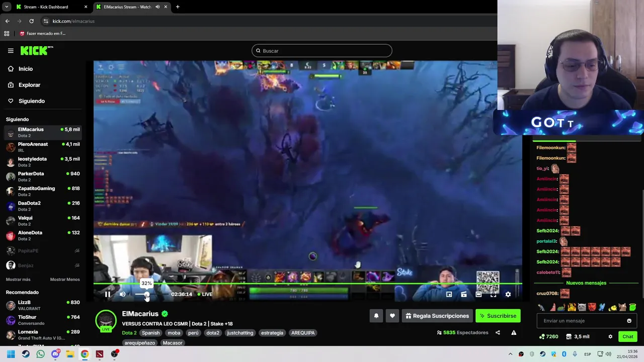Share the stream via the share icon
The height and width of the screenshot is (362, 644).
(498, 332)
